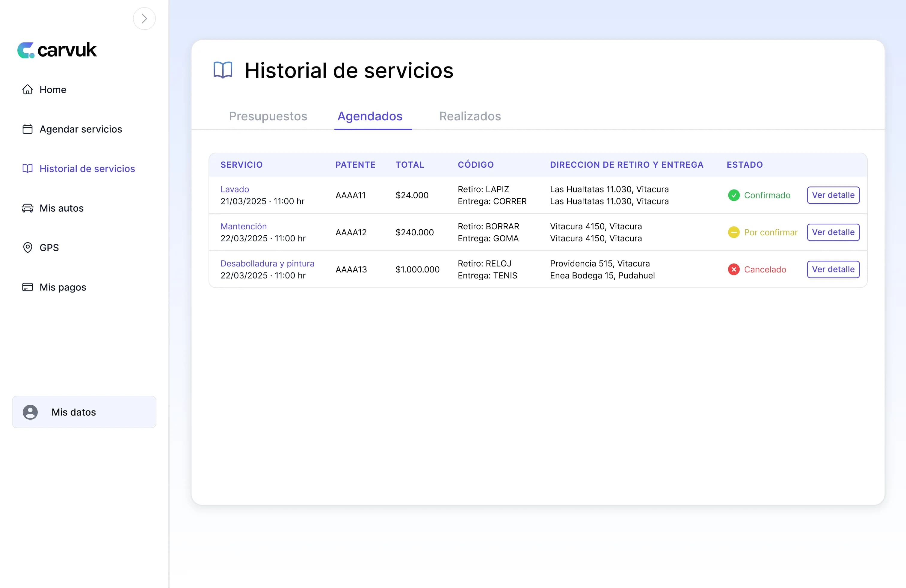Click the Providencia 515, Vitacura address

tap(600, 263)
